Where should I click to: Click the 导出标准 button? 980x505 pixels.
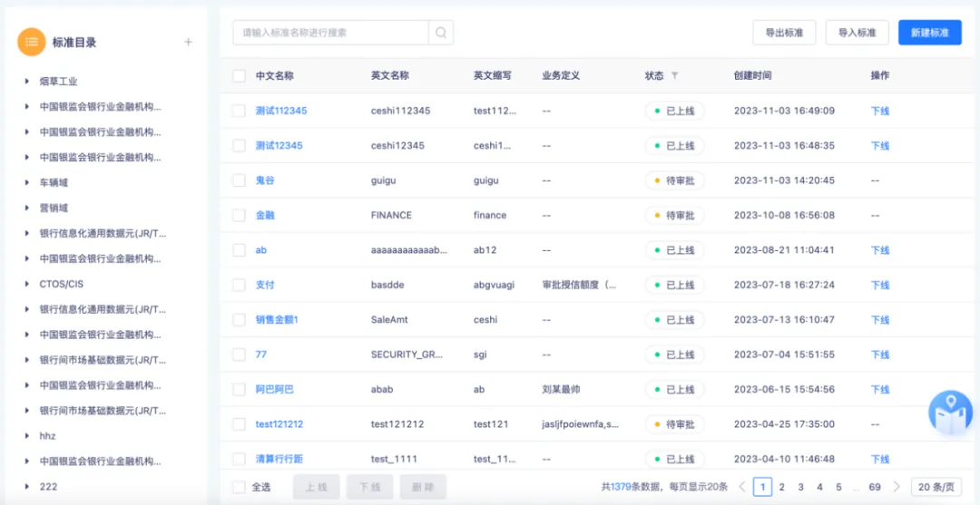(x=784, y=33)
